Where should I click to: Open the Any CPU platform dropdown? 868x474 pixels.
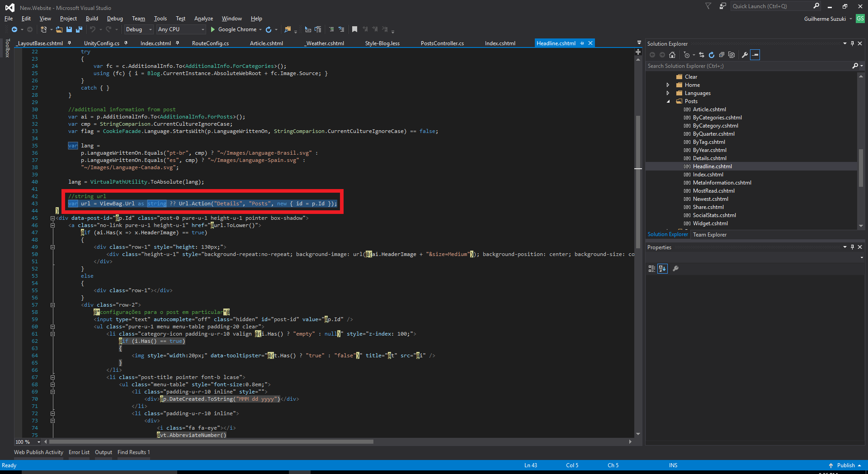(181, 29)
